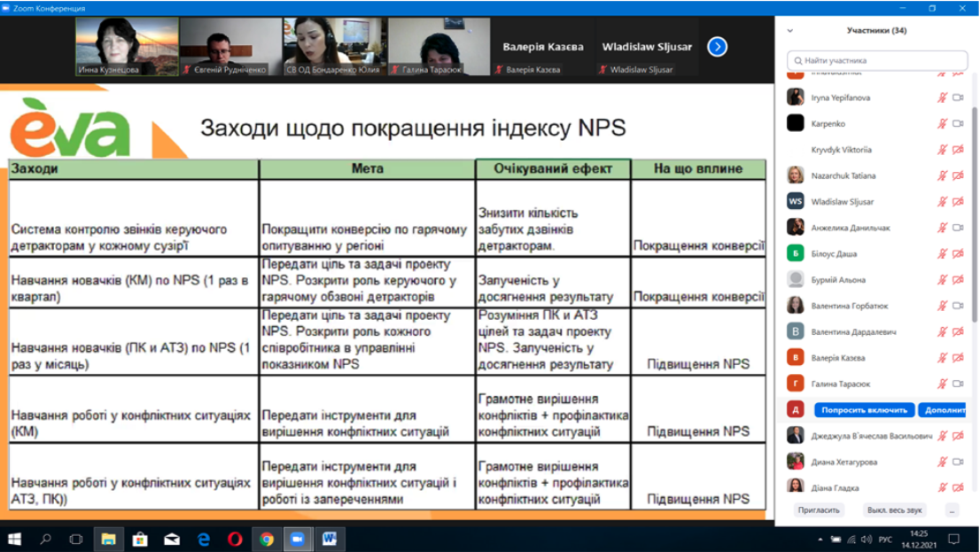This screenshot has width=980, height=552.
Task: Click the camera icon for Білоус Даша
Action: pos(958,253)
